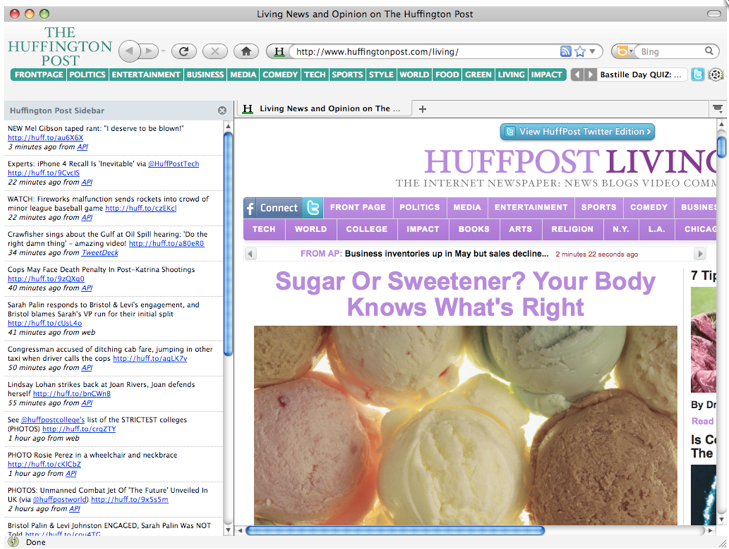Stop loading with the X toolbar button
This screenshot has height=549, width=729.
tap(215, 51)
